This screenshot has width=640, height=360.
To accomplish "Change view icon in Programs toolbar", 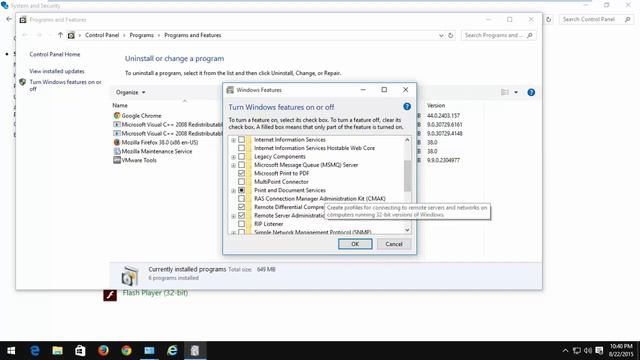I will (505, 92).
